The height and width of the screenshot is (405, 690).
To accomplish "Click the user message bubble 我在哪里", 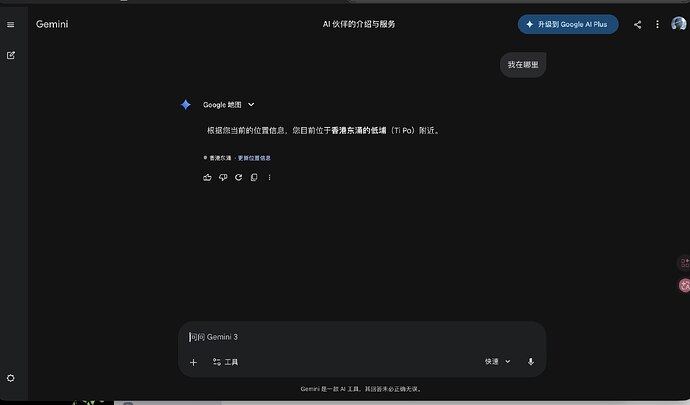I will 523,65.
